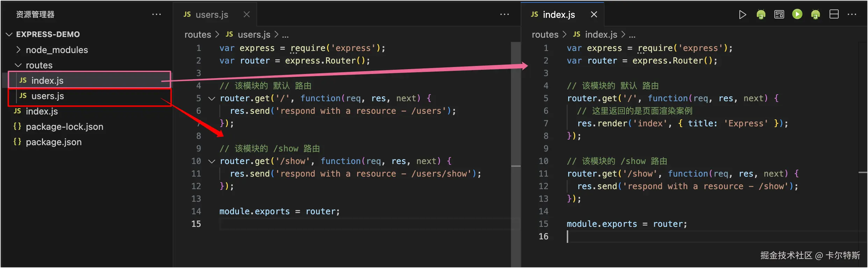Open more actions in index.js editor toolbar
The image size is (868, 268).
[x=852, y=15]
